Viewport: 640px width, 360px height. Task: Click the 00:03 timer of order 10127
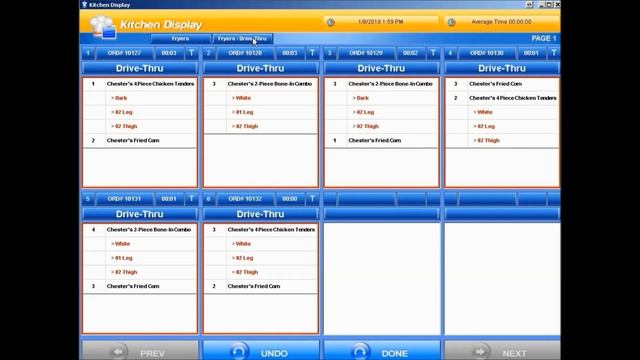coord(169,53)
